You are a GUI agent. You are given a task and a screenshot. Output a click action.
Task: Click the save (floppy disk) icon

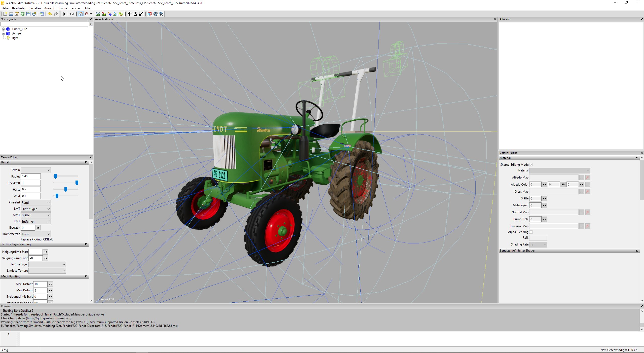(28, 14)
